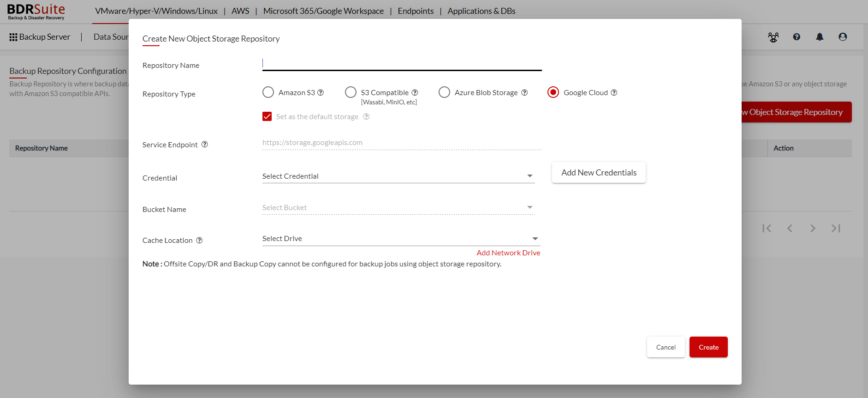Switch to the Endpoints tab
Viewport: 868px width, 398px height.
[x=416, y=11]
